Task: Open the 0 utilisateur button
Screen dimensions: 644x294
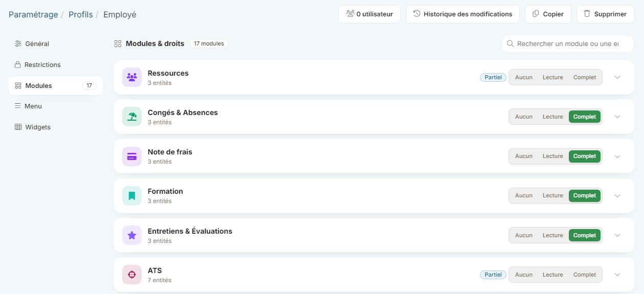Action: [x=370, y=14]
